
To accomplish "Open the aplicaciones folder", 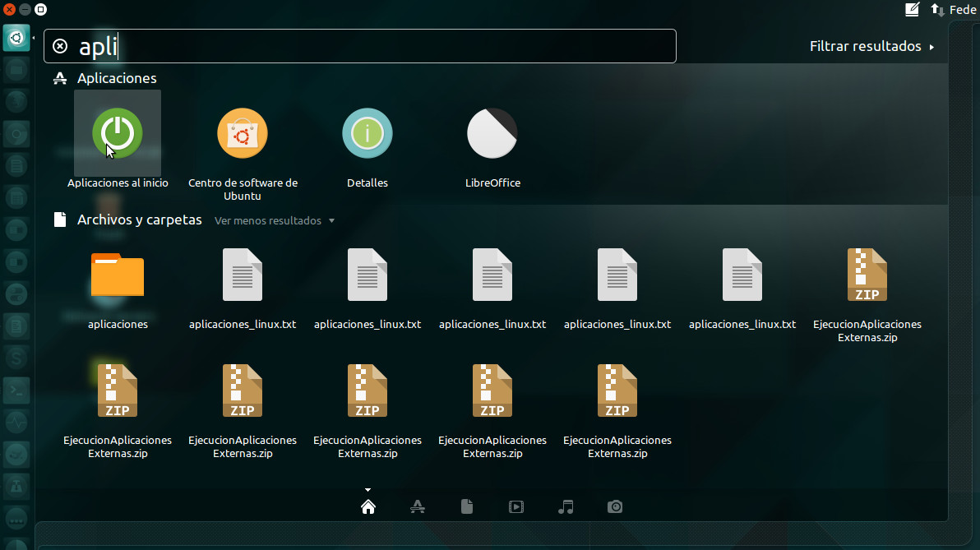I will pyautogui.click(x=118, y=275).
